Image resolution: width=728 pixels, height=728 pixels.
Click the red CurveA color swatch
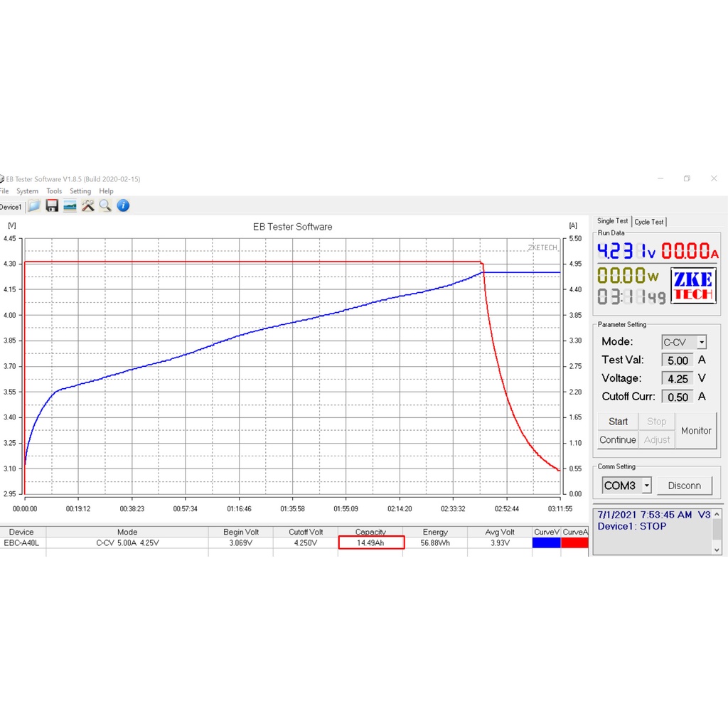tap(574, 543)
